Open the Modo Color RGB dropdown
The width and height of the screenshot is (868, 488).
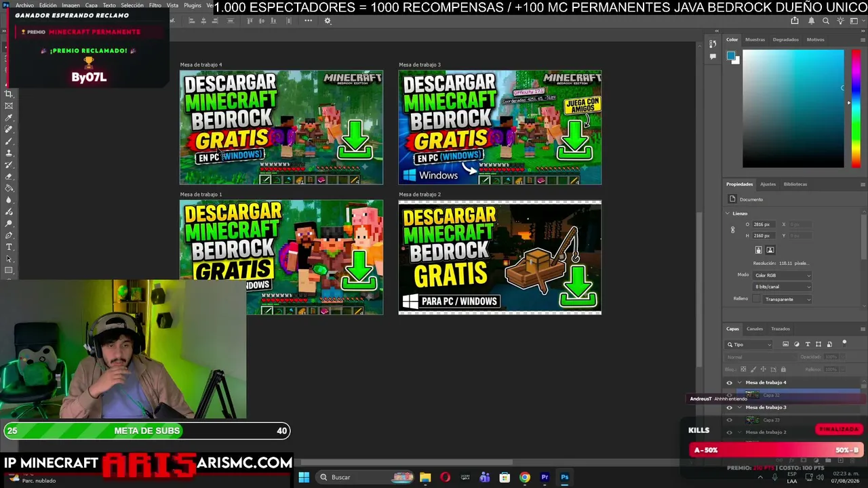tap(783, 275)
